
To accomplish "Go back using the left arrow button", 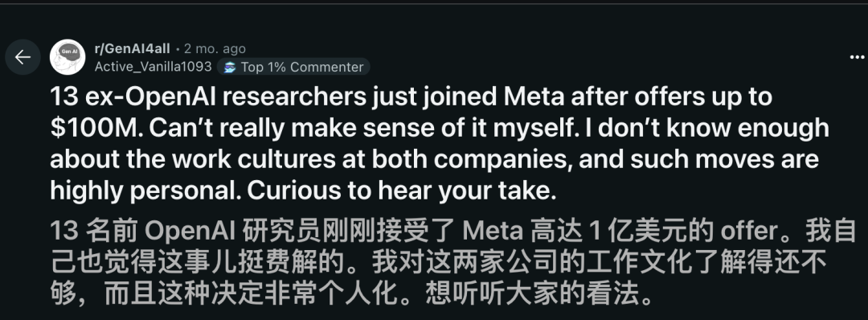I will (23, 57).
